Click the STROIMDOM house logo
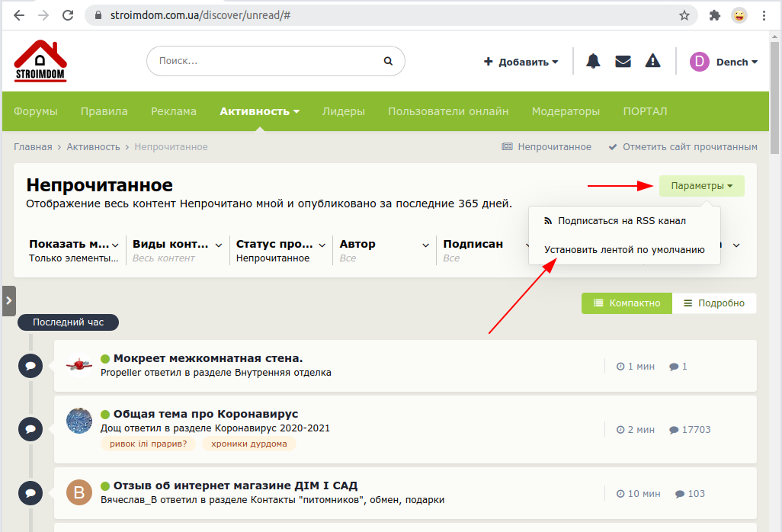Image resolution: width=782 pixels, height=532 pixels. [40, 61]
